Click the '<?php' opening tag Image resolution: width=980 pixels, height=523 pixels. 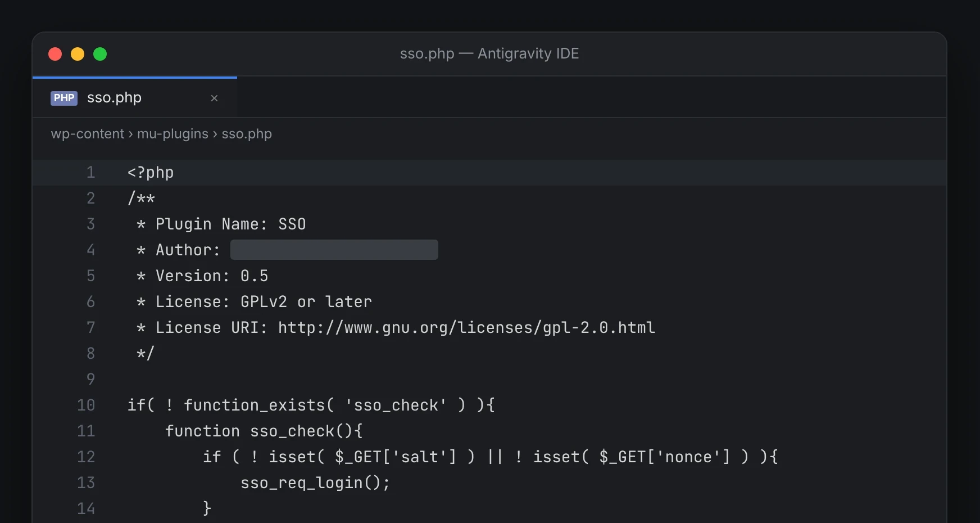tap(151, 172)
